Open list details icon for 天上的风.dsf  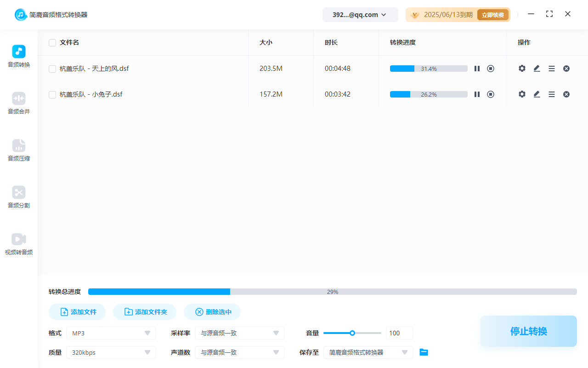click(x=552, y=69)
